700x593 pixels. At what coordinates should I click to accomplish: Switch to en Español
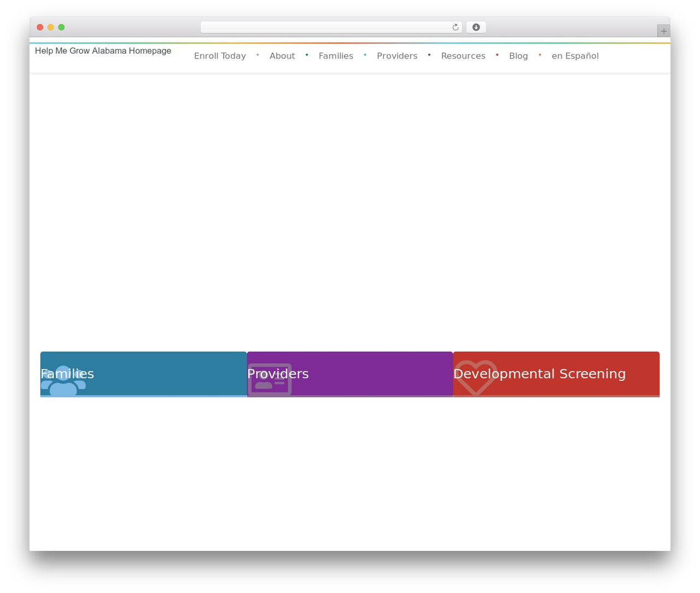[575, 56]
